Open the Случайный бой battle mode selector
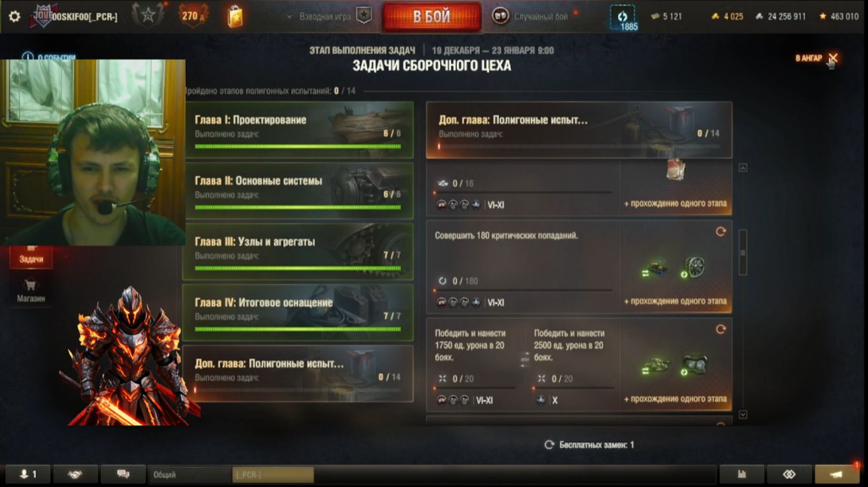The height and width of the screenshot is (487, 868). [x=530, y=17]
